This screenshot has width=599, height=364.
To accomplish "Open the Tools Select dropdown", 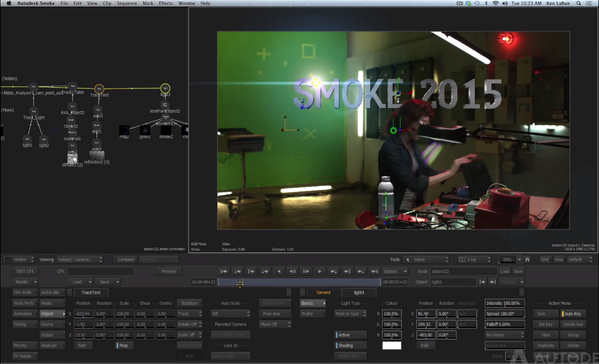I will coord(426,259).
